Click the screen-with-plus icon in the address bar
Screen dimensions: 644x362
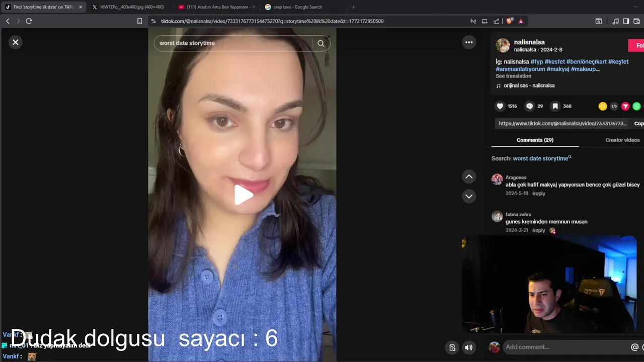coord(485,21)
